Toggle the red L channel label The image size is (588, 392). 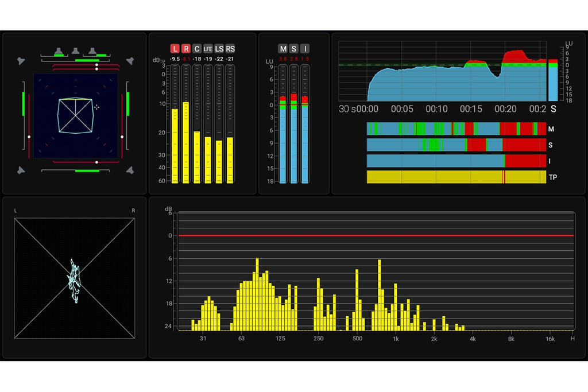pos(175,49)
